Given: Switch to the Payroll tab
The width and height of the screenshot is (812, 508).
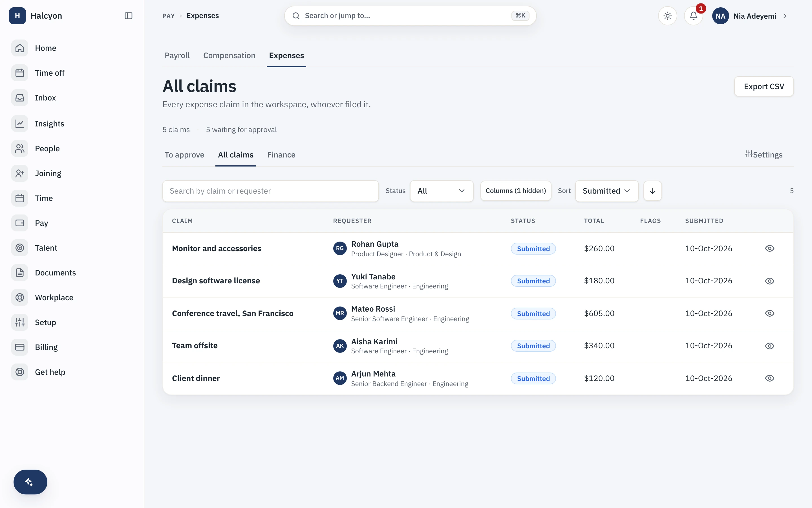Looking at the screenshot, I should pos(177,55).
